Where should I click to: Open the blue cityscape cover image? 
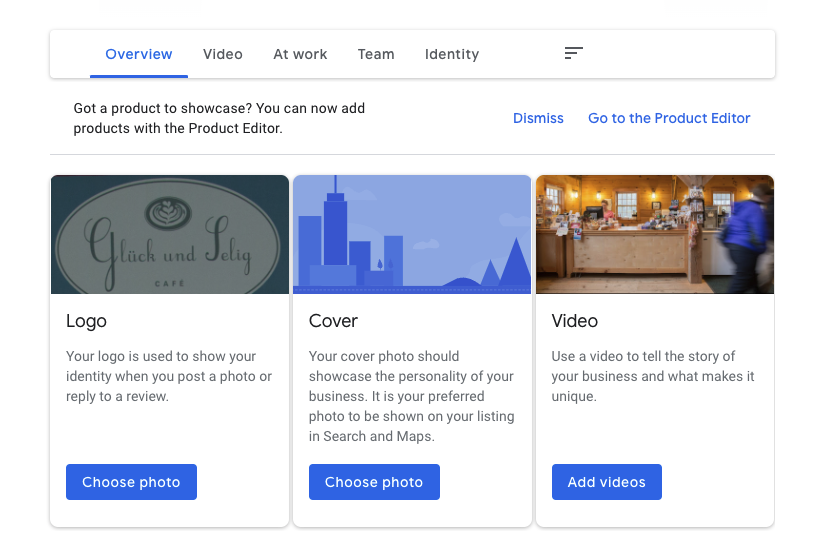[412, 235]
